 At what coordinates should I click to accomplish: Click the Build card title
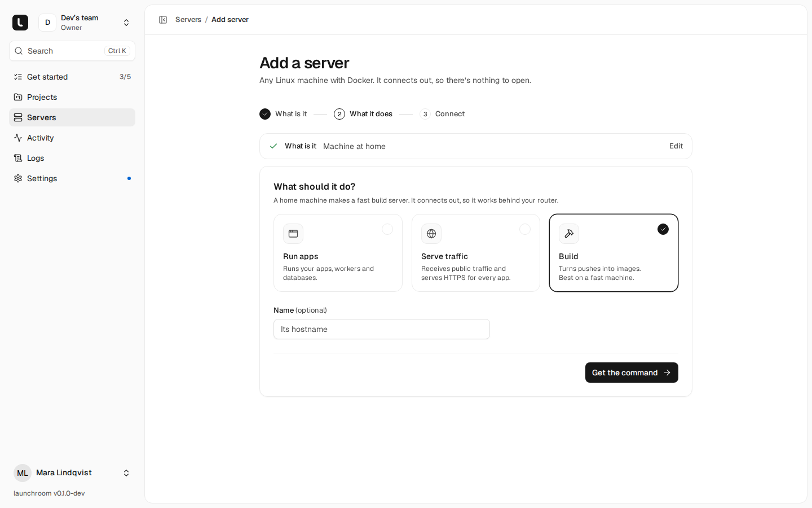tap(568, 256)
